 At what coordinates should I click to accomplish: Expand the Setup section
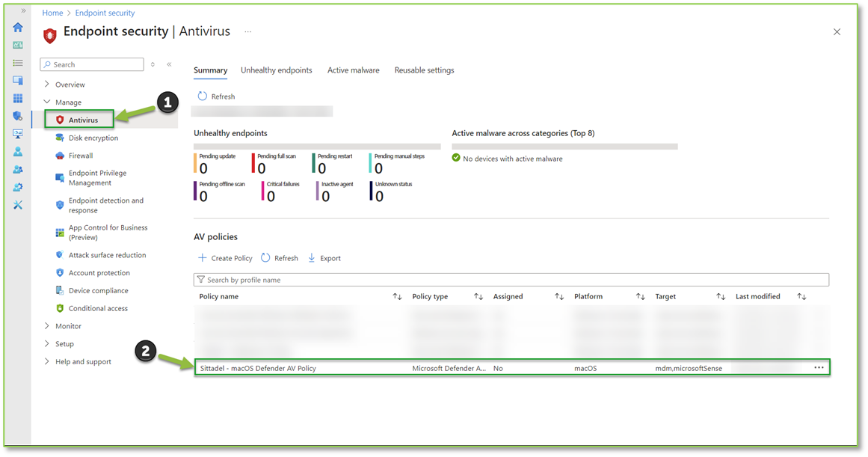click(66, 343)
